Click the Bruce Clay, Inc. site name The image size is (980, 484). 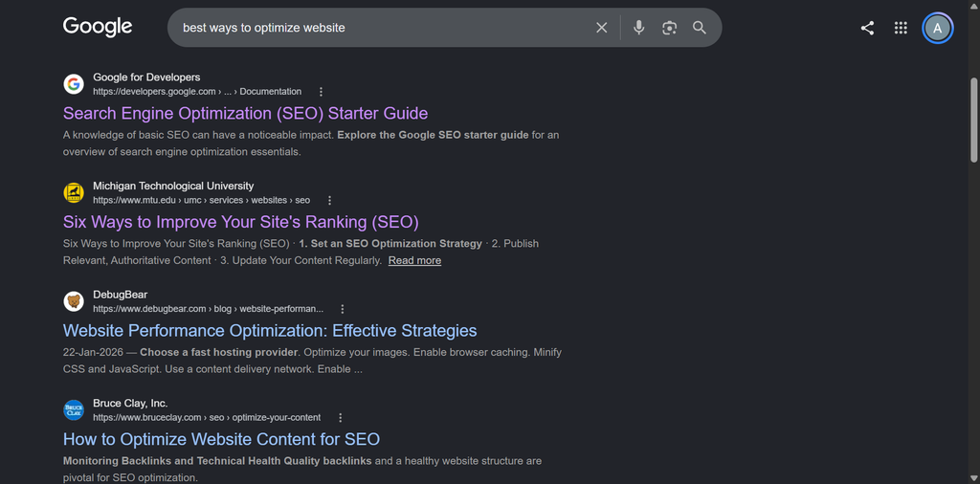(130, 404)
